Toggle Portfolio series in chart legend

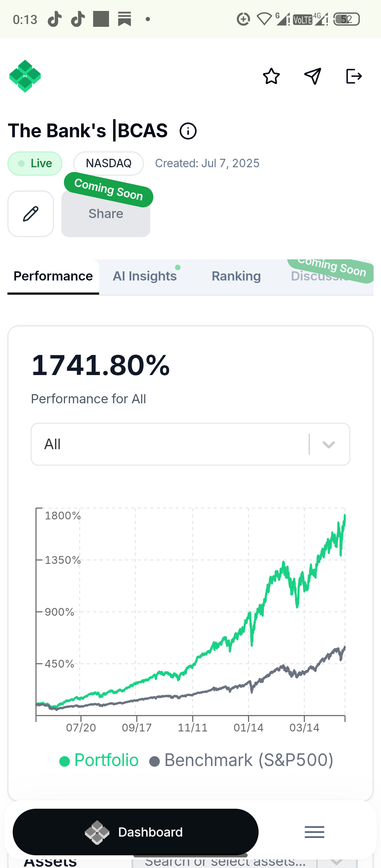[99, 760]
